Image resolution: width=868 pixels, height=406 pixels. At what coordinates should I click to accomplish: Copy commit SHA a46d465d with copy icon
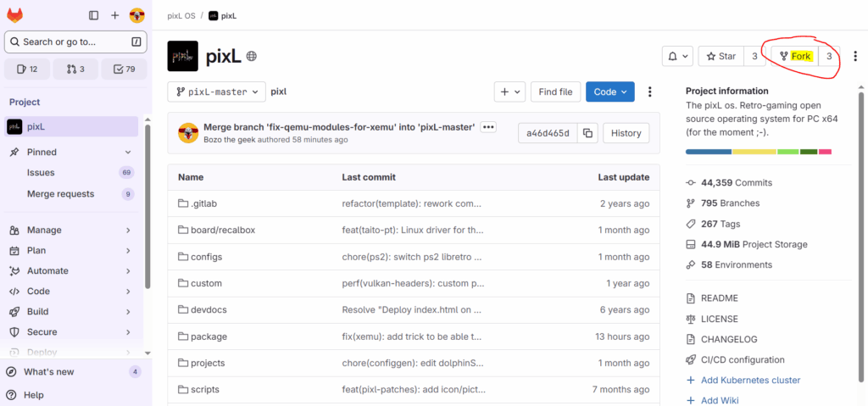tap(587, 133)
